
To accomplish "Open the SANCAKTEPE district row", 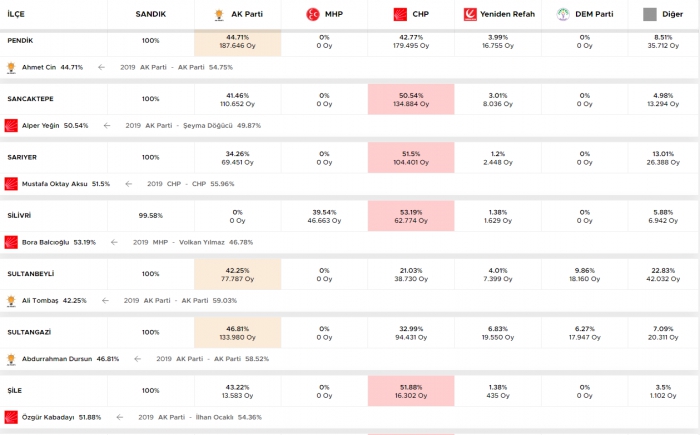I will pos(30,99).
